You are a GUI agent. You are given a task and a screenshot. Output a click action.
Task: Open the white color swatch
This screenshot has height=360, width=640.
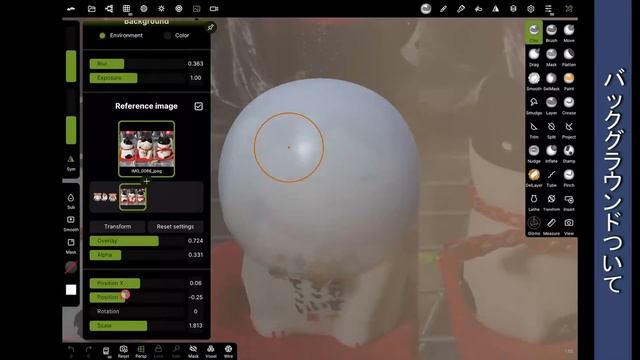click(x=71, y=290)
